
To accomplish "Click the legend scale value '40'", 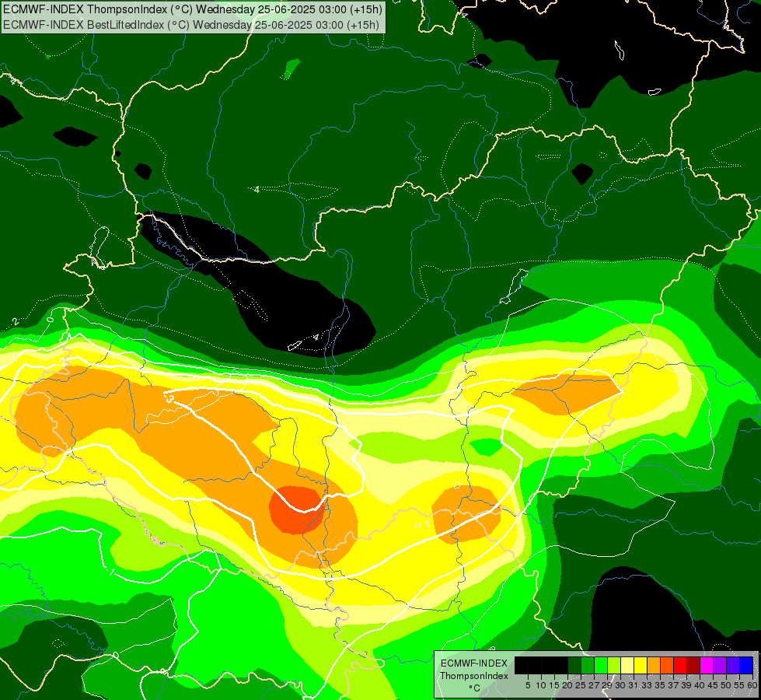I will click(700, 685).
